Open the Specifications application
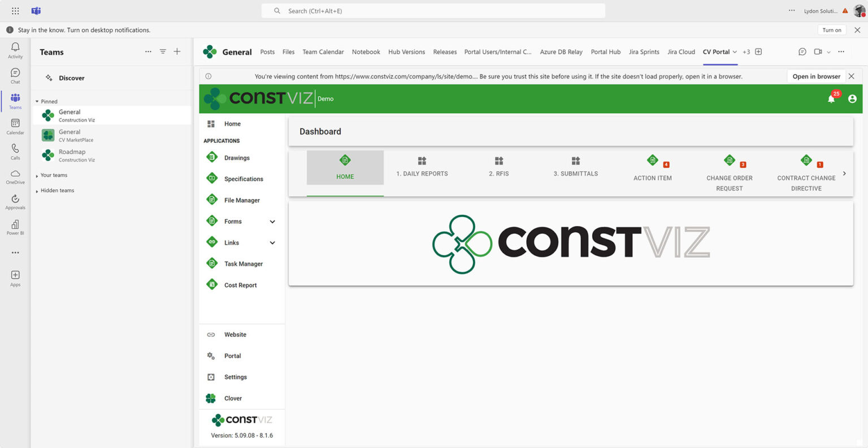Image resolution: width=868 pixels, height=448 pixels. tap(244, 179)
